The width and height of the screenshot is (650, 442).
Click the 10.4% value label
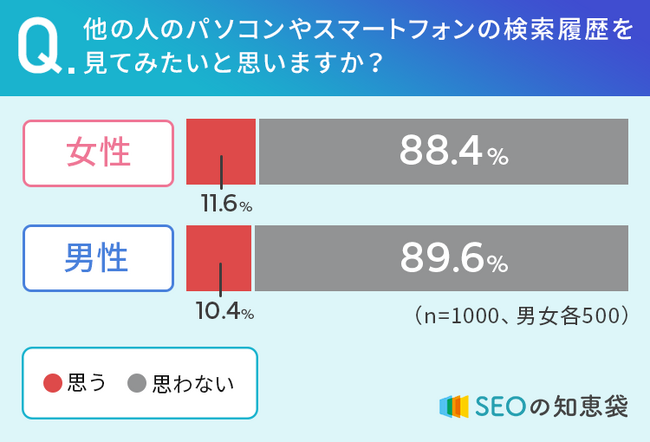pos(225,311)
